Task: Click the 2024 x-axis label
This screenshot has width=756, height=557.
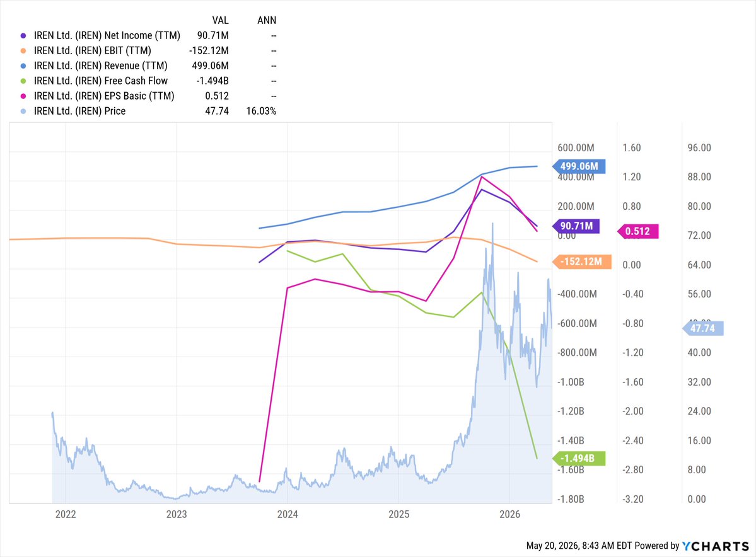Action: (x=288, y=514)
